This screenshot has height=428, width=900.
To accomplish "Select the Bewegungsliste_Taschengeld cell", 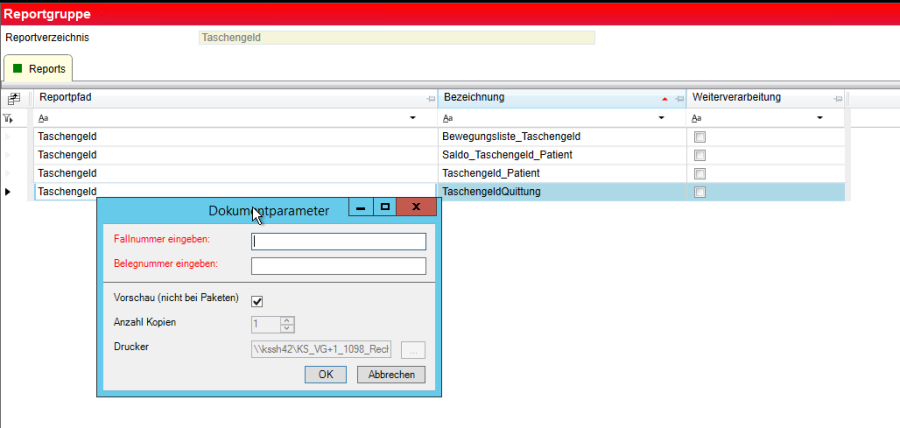I will pyautogui.click(x=562, y=137).
